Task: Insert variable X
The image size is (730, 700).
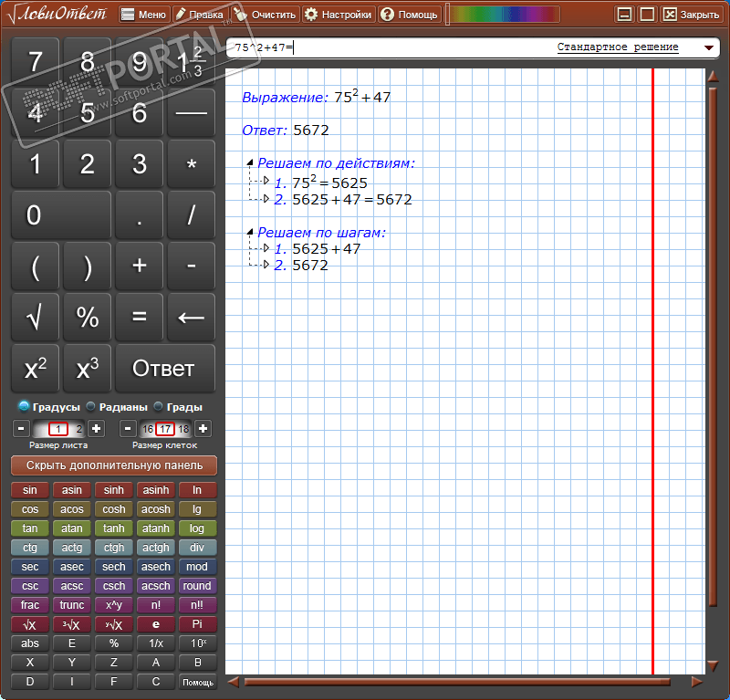Action: (x=30, y=663)
